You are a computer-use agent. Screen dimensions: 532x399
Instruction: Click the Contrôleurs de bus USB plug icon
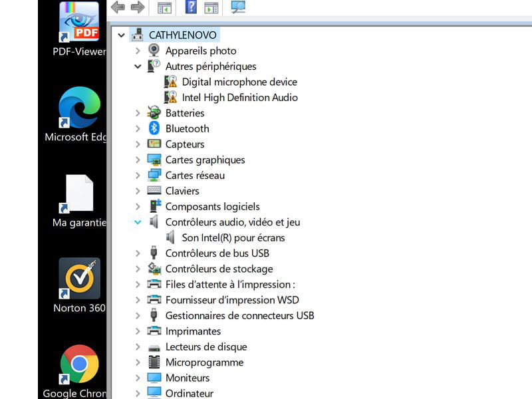(154, 253)
